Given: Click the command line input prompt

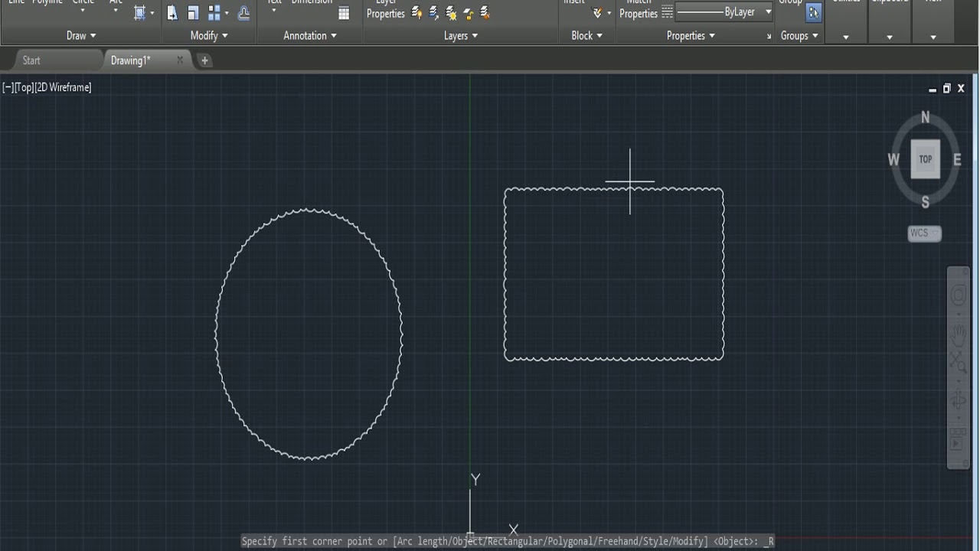Looking at the screenshot, I should coord(509,541).
